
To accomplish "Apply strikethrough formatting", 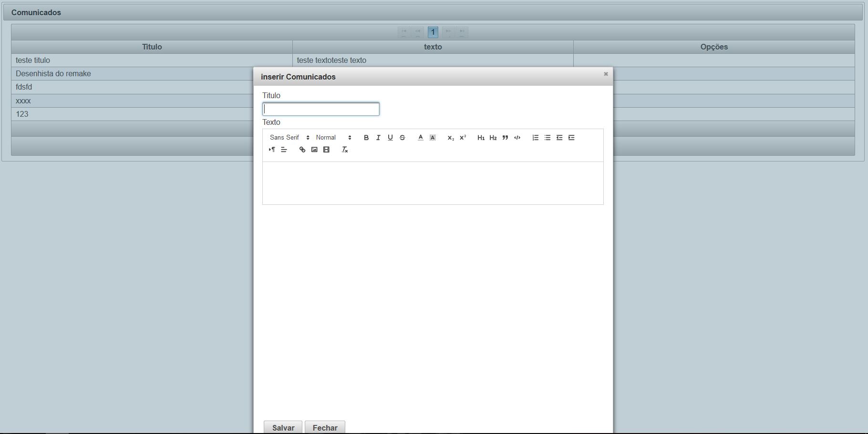I will pos(403,138).
